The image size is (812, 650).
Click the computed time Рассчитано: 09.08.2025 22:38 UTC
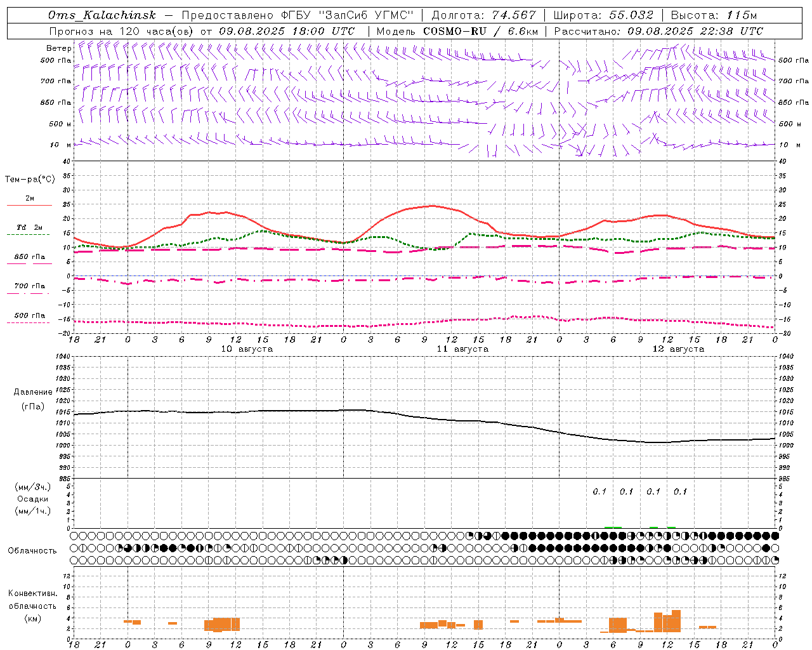point(658,31)
